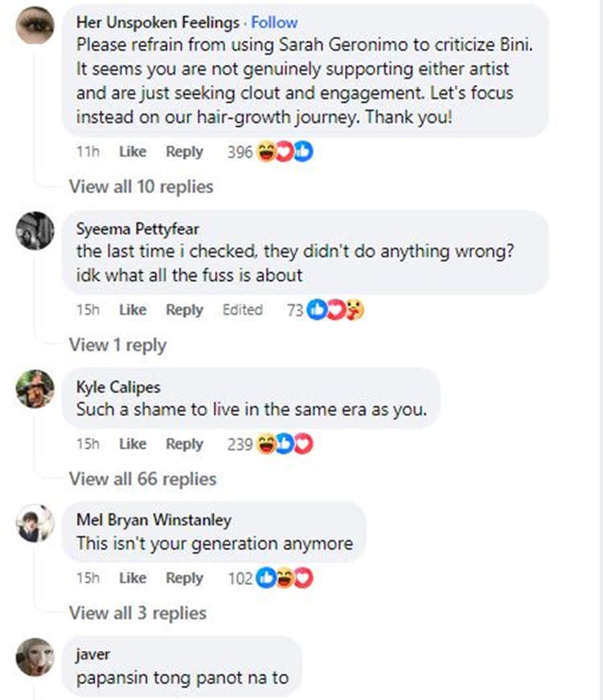The image size is (603, 700).
Task: Expand View all 3 replies
Action: tap(137, 613)
